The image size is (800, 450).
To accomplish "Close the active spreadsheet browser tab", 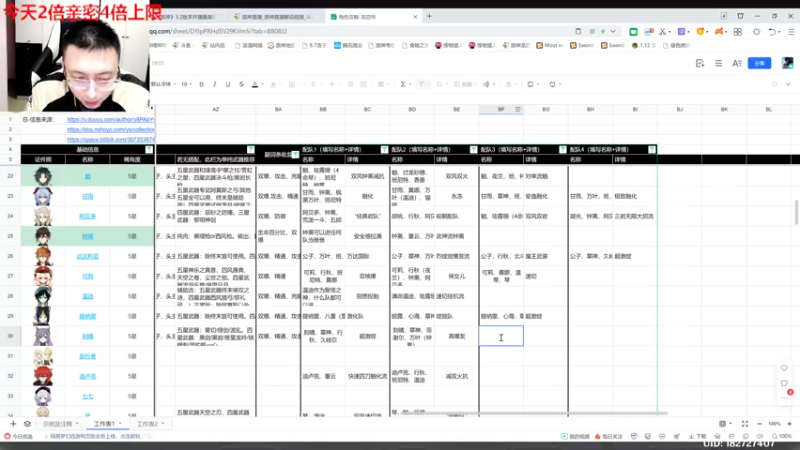I will point(415,17).
